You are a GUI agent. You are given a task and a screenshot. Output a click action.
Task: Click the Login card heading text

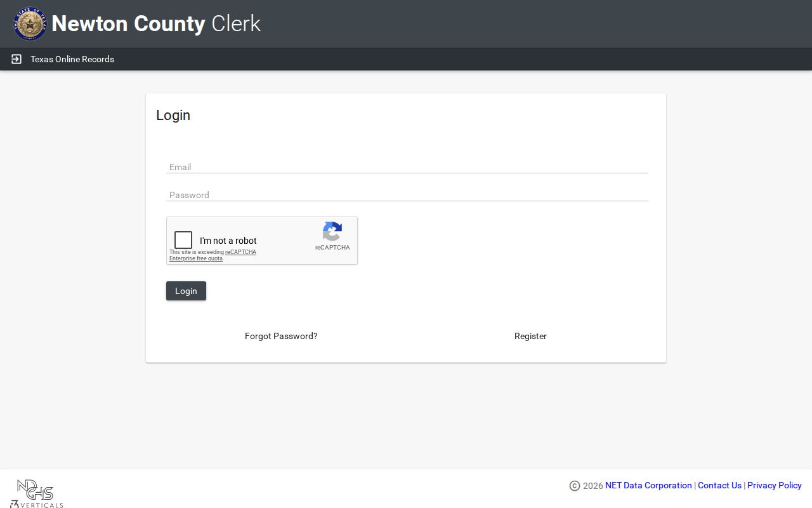[173, 115]
